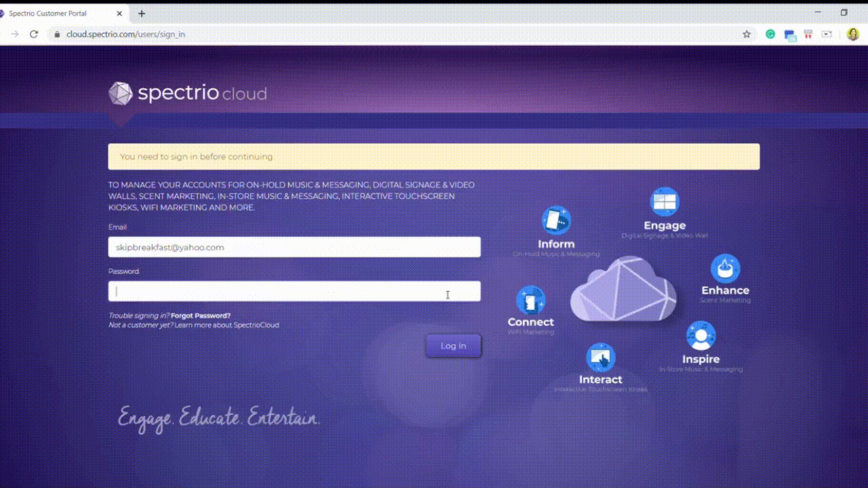Click the Spectrio cloud logo
The height and width of the screenshot is (488, 868).
188,94
